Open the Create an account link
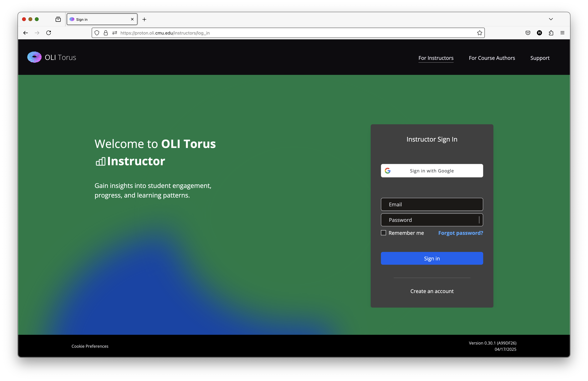Screen dimensions: 588x381 tap(432, 291)
